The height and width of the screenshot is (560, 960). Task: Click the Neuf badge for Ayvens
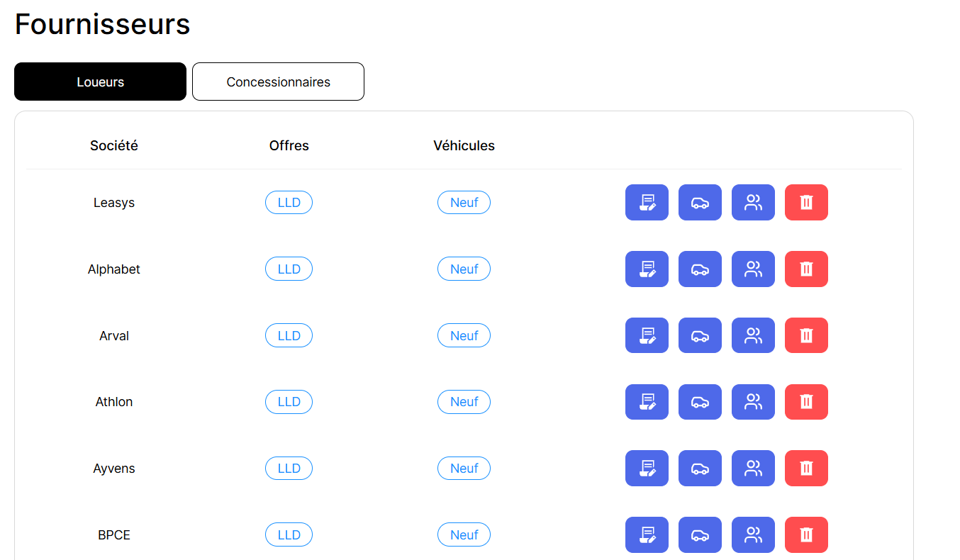point(464,469)
